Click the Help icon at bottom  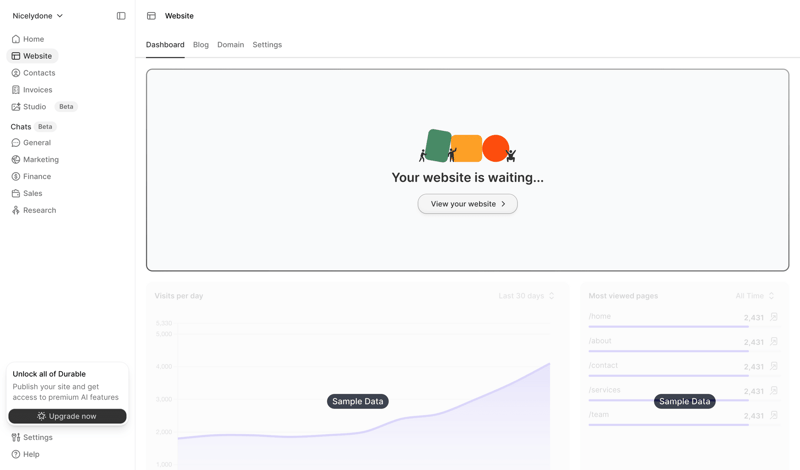tap(16, 454)
